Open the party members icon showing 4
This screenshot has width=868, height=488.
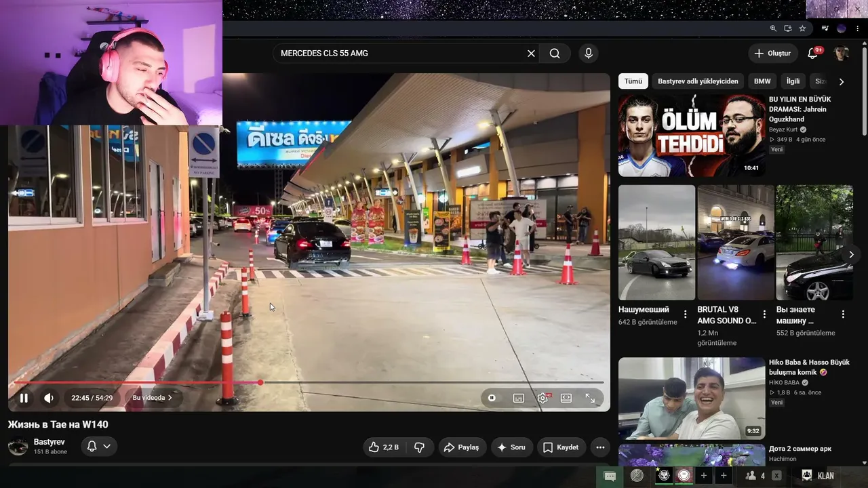(755, 476)
